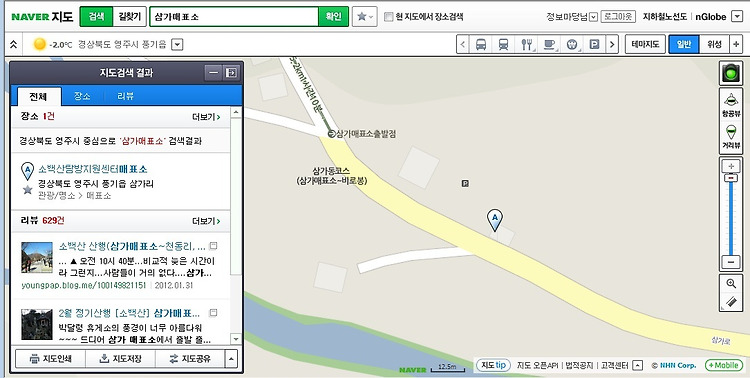Open 지하철노선도 subway map
This screenshot has width=750, height=378.
tap(665, 17)
